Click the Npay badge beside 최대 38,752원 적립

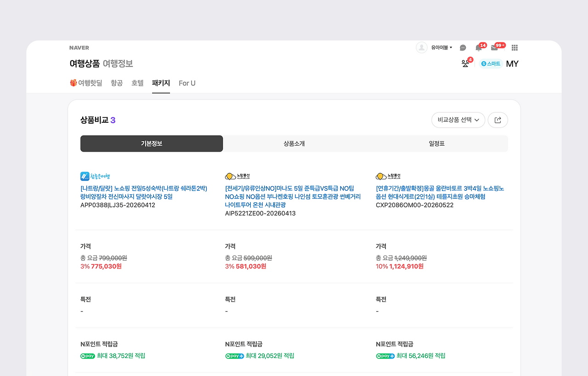[x=88, y=356]
